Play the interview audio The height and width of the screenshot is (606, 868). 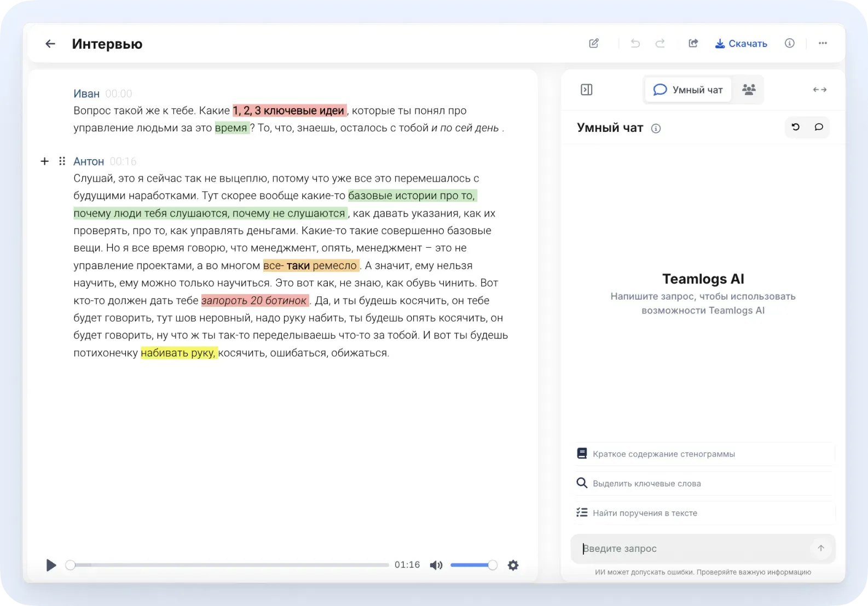tap(51, 565)
